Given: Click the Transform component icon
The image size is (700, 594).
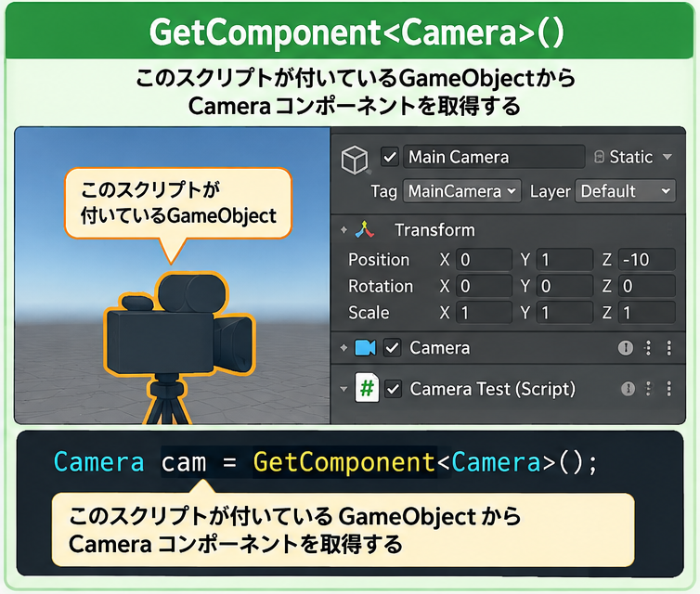Looking at the screenshot, I should click(364, 229).
